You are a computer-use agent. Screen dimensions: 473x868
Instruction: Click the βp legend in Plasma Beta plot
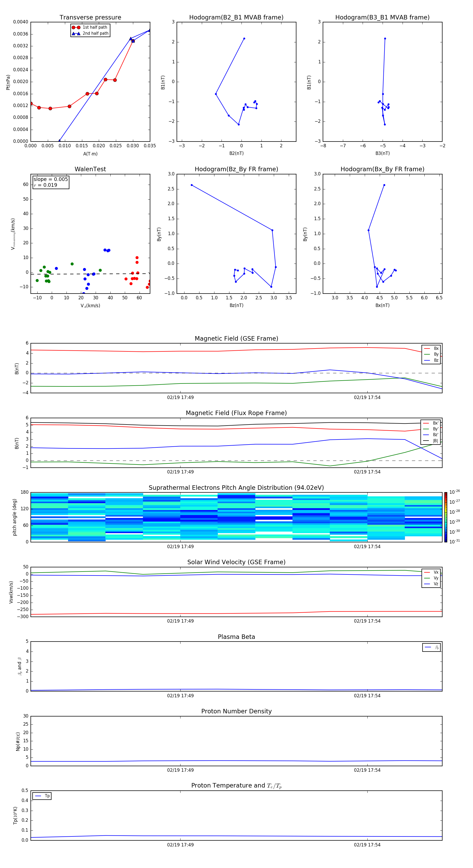(431, 647)
